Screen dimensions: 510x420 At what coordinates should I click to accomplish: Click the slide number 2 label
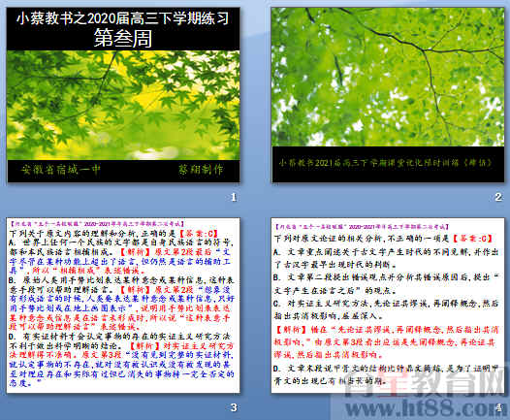pyautogui.click(x=498, y=197)
